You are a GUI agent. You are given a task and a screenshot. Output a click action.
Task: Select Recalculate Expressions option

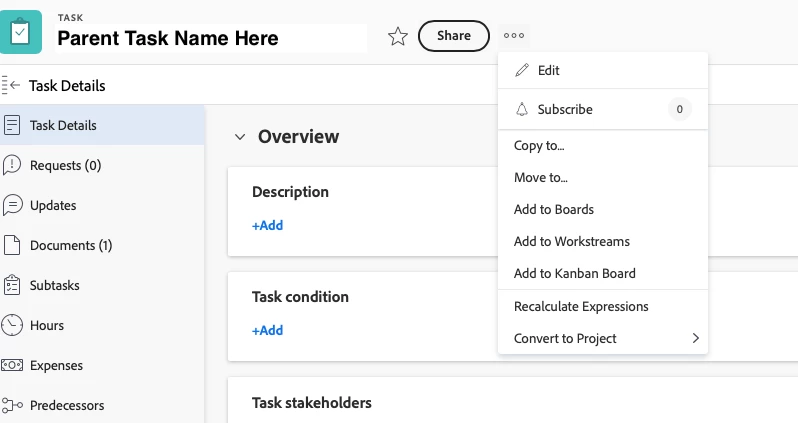(x=581, y=306)
